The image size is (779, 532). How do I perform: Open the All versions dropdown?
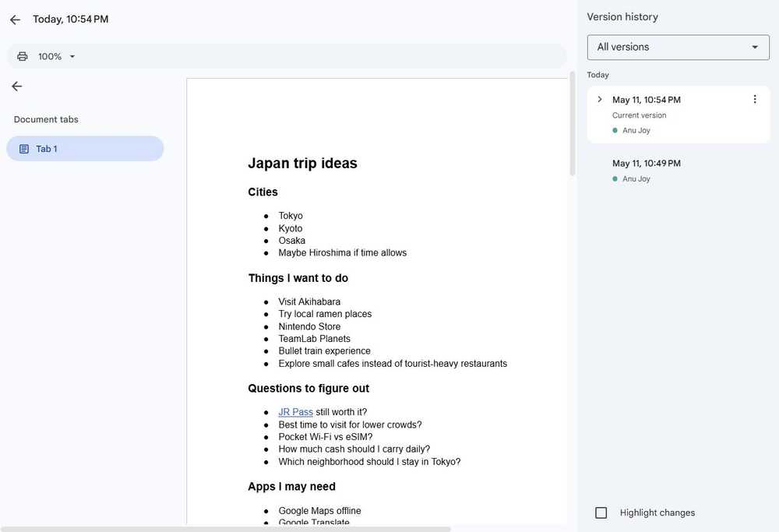pos(679,48)
